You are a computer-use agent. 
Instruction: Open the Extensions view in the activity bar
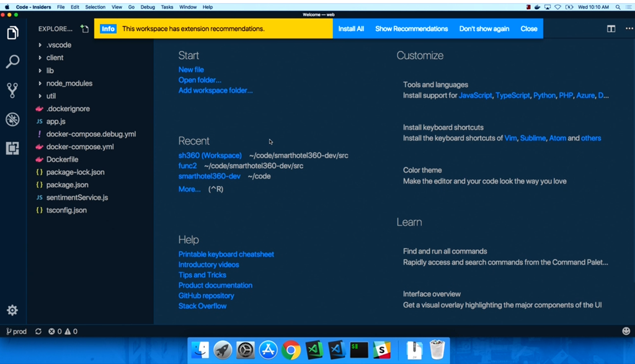tap(12, 148)
